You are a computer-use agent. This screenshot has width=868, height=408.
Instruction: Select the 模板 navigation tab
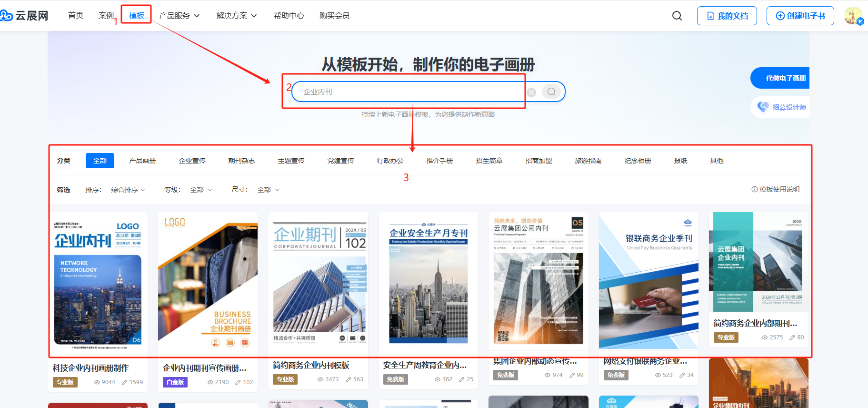tap(136, 16)
